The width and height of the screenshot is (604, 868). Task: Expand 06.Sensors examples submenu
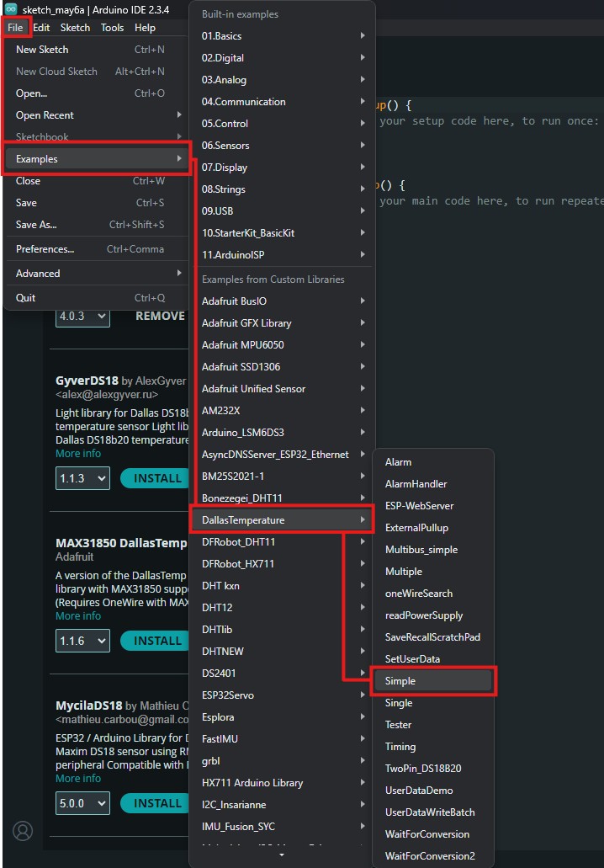tap(283, 146)
